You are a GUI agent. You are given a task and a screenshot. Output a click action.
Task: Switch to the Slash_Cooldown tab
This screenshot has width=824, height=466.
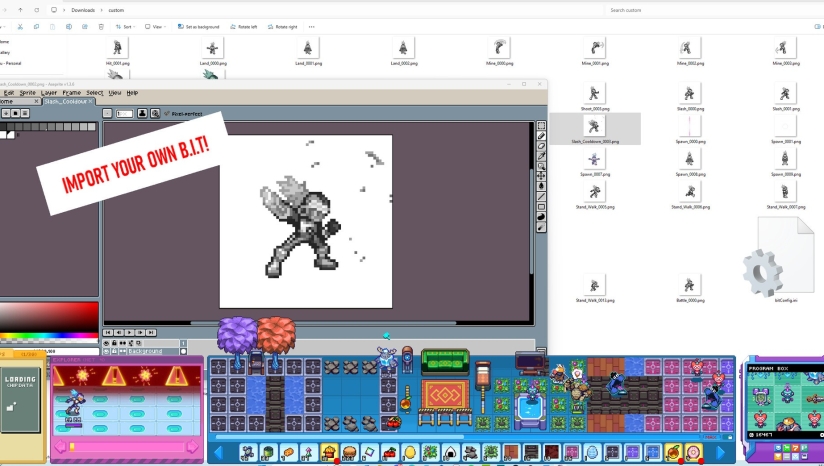pyautogui.click(x=66, y=101)
